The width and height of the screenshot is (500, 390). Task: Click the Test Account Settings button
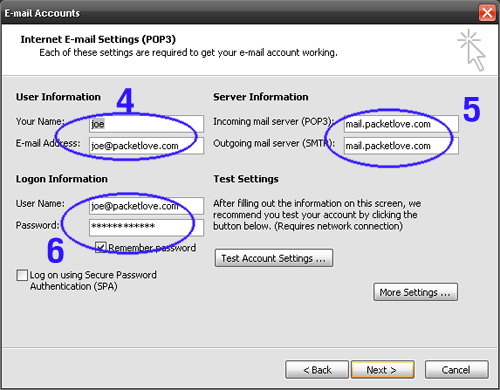274,258
